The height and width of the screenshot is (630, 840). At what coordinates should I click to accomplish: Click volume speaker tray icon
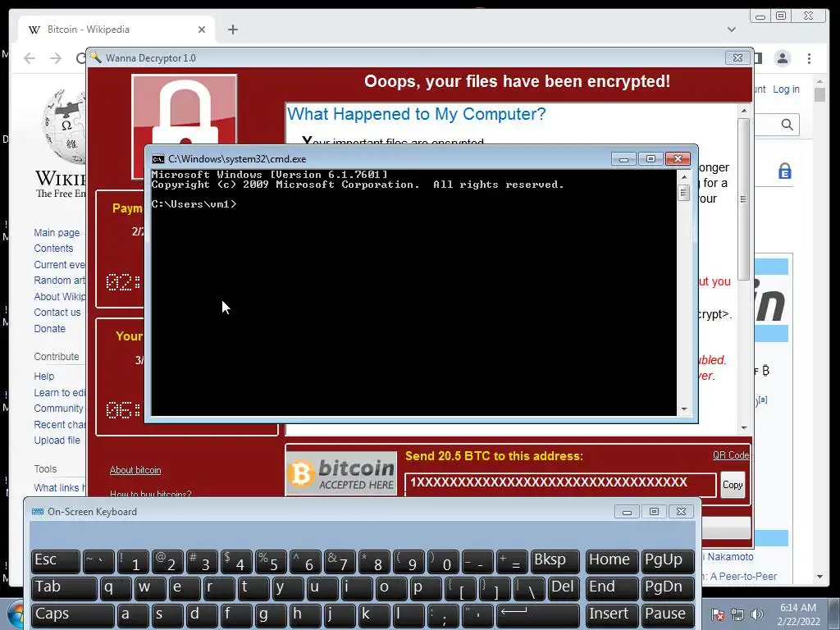point(757,614)
